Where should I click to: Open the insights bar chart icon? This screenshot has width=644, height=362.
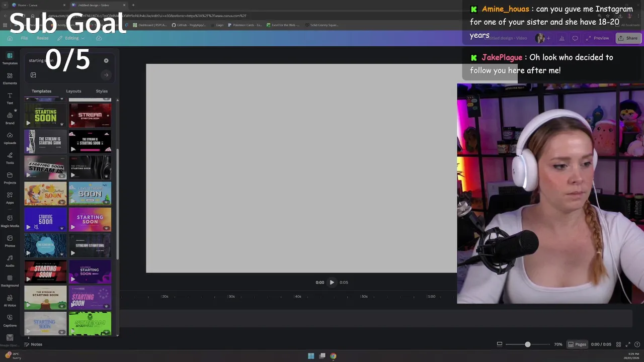coord(561,38)
